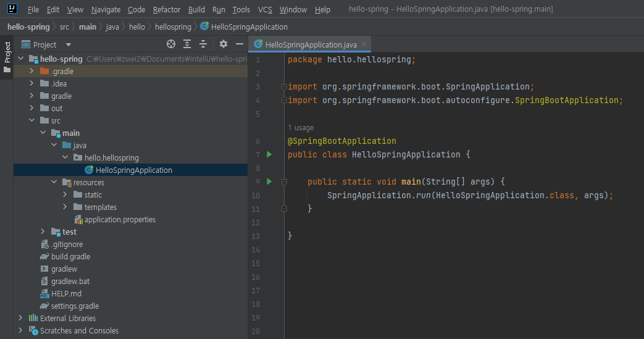Screen dimensions: 644x339
Task: Select the gradle folder tree row
Action: pyautogui.click(x=131, y=96)
